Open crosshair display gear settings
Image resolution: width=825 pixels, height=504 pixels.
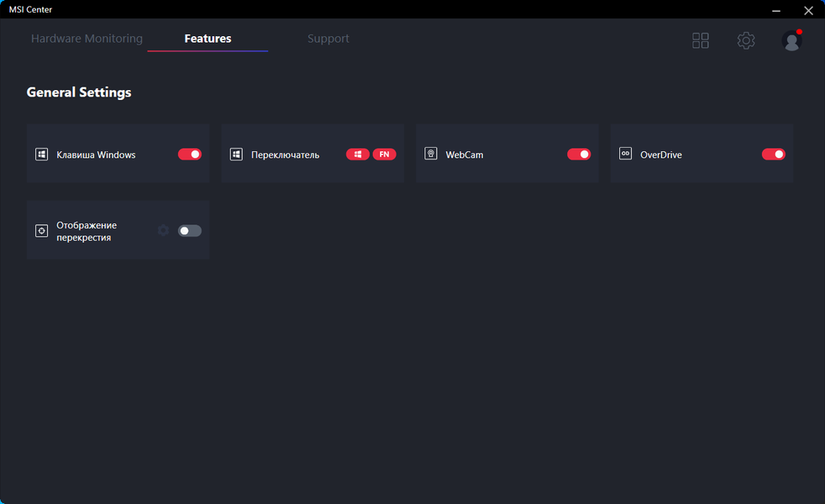tap(163, 230)
